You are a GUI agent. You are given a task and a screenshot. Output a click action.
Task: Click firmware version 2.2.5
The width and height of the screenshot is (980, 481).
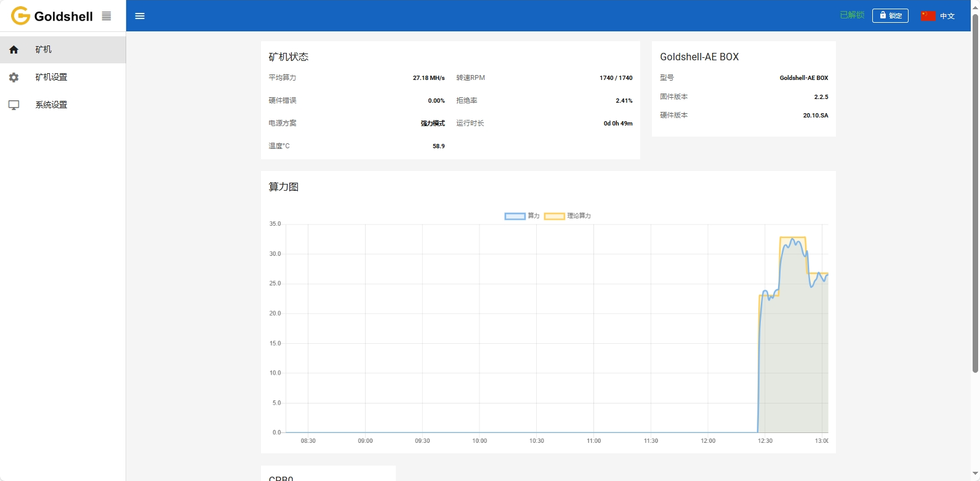pyautogui.click(x=821, y=97)
